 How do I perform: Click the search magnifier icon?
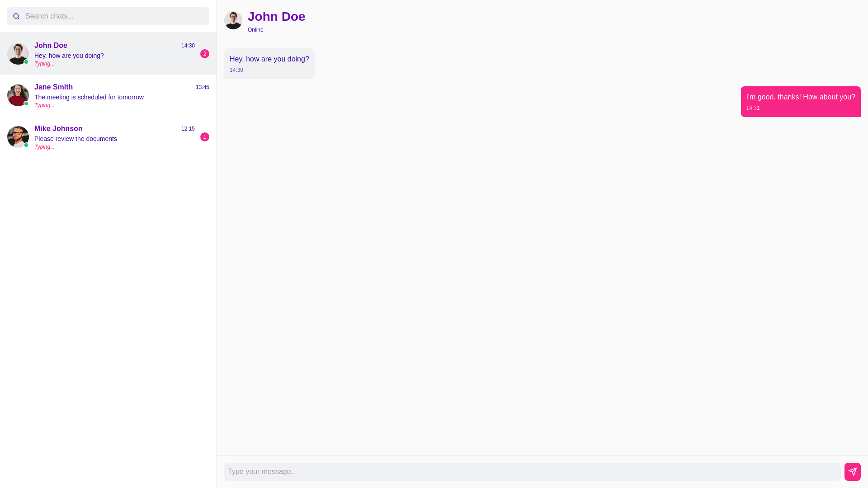16,16
